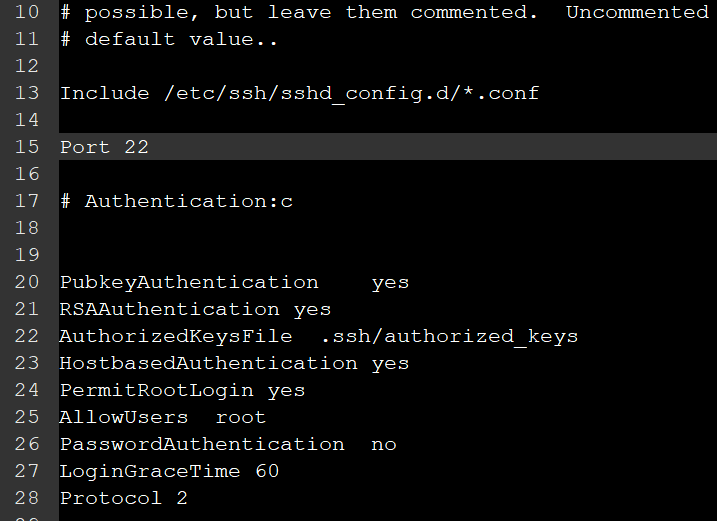The width and height of the screenshot is (717, 521).
Task: Click the word Uncommented on line 10
Action: 637,12
